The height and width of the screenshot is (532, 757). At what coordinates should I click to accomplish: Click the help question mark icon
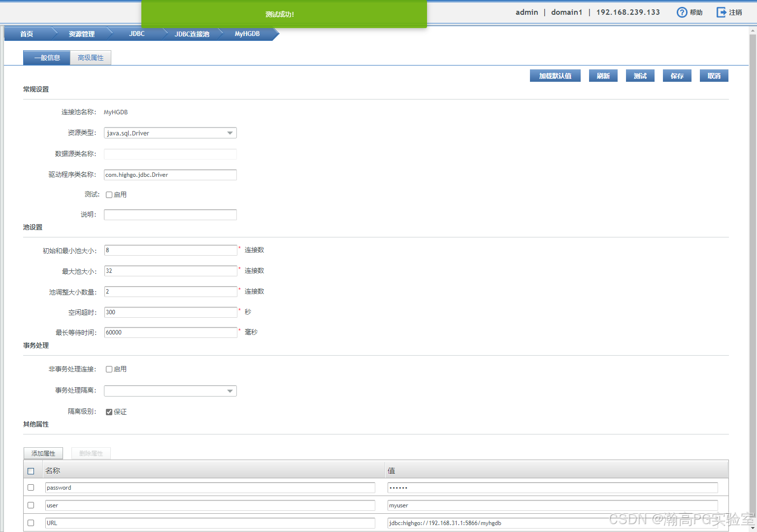click(x=682, y=12)
